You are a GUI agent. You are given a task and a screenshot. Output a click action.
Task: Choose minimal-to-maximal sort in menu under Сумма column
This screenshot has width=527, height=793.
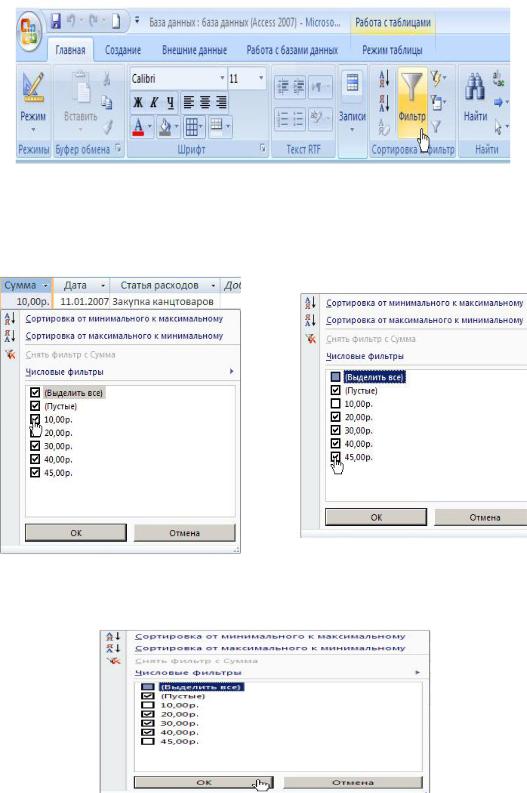[x=124, y=319]
